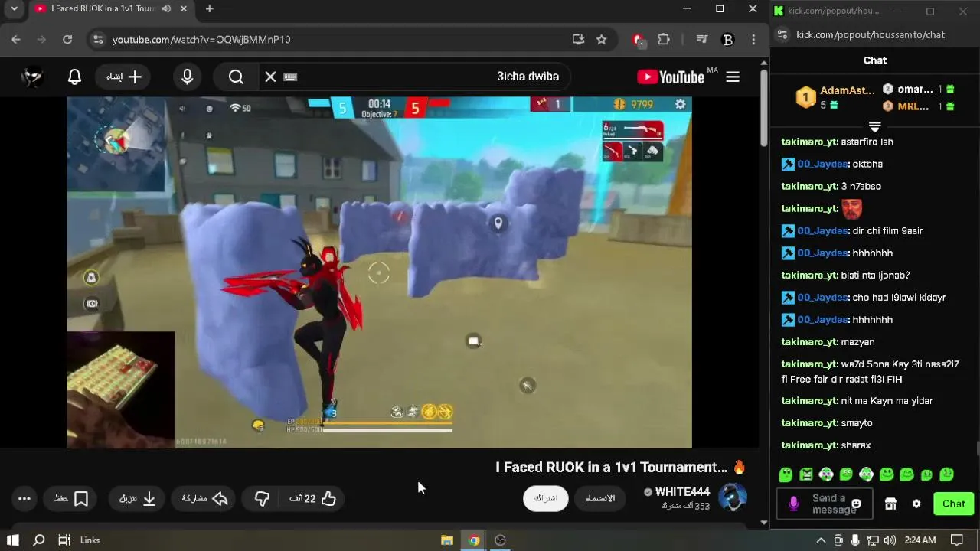Close the YouTube browser tab
This screenshot has height=551, width=980.
click(184, 9)
